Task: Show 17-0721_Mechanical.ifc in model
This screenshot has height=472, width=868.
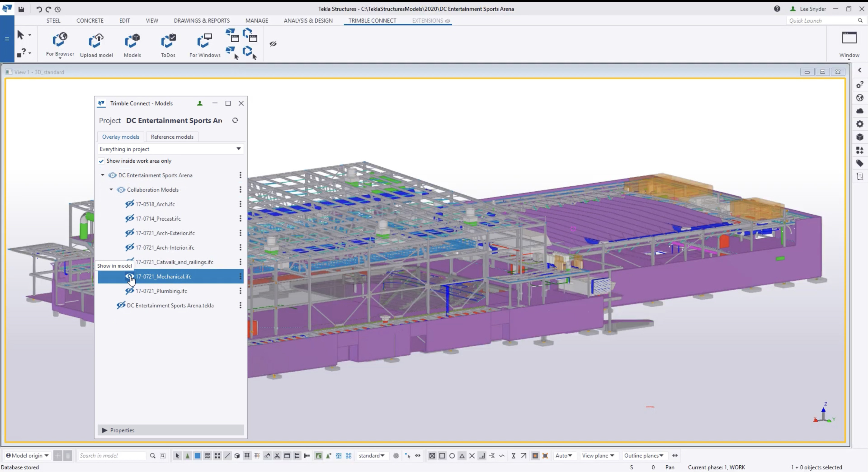Action: (130, 276)
